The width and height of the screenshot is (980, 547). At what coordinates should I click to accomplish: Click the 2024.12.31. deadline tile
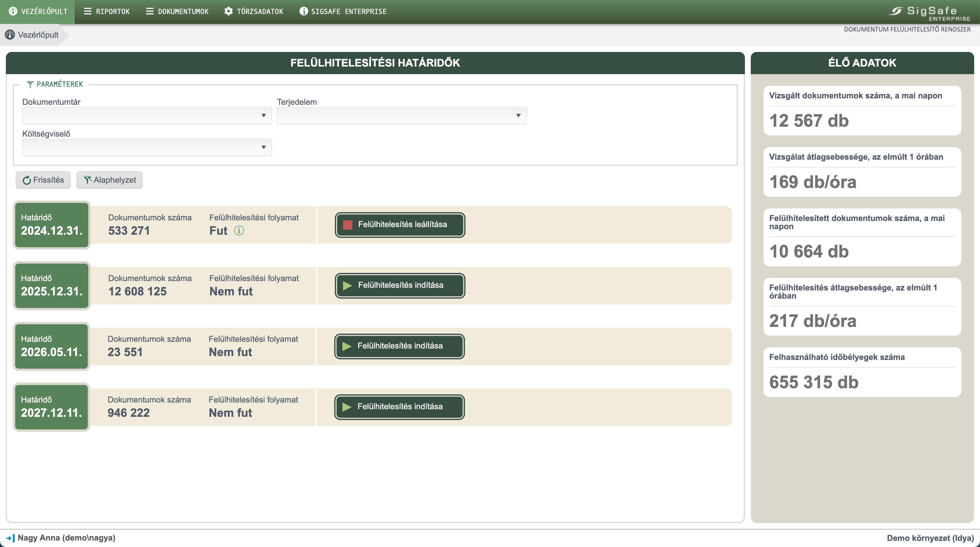click(52, 225)
